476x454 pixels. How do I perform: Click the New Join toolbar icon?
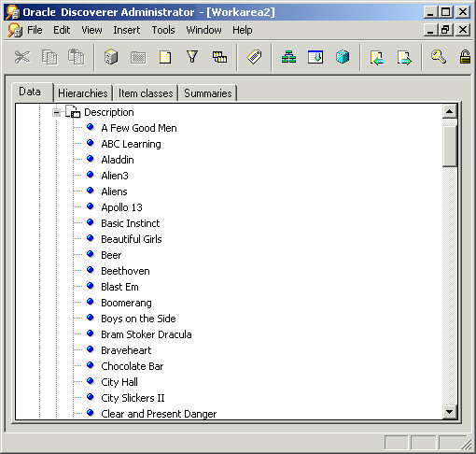click(x=219, y=57)
